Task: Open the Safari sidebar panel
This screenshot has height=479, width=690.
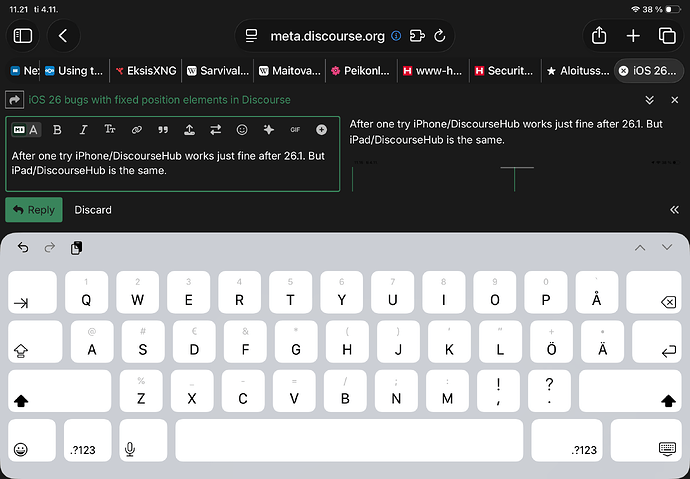Action: coord(23,36)
